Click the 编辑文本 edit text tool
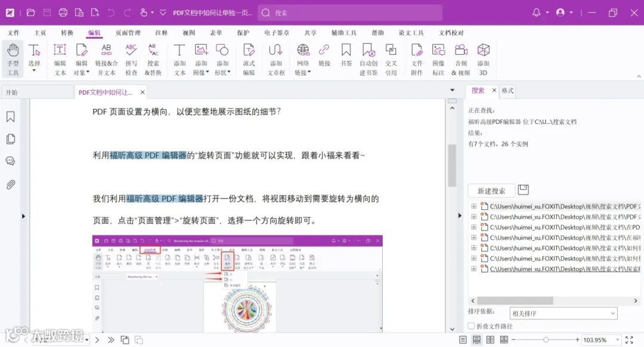This screenshot has width=644, height=347. [60, 60]
